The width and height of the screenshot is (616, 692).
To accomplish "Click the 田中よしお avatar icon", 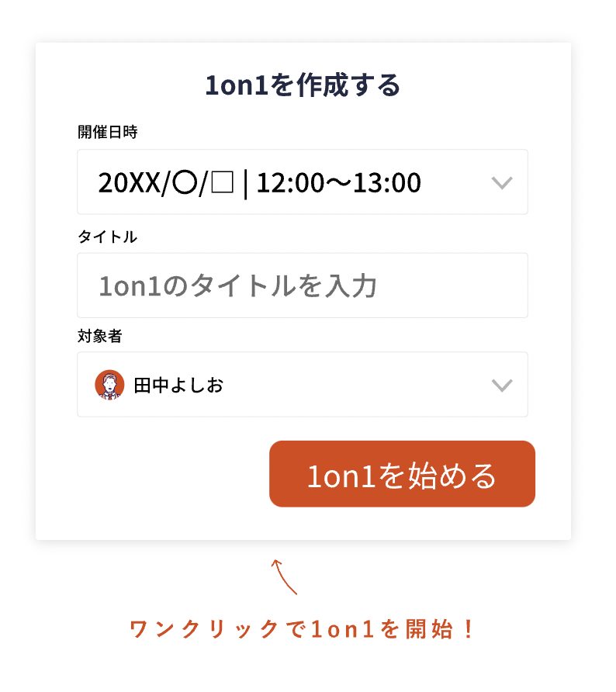I will click(x=109, y=385).
